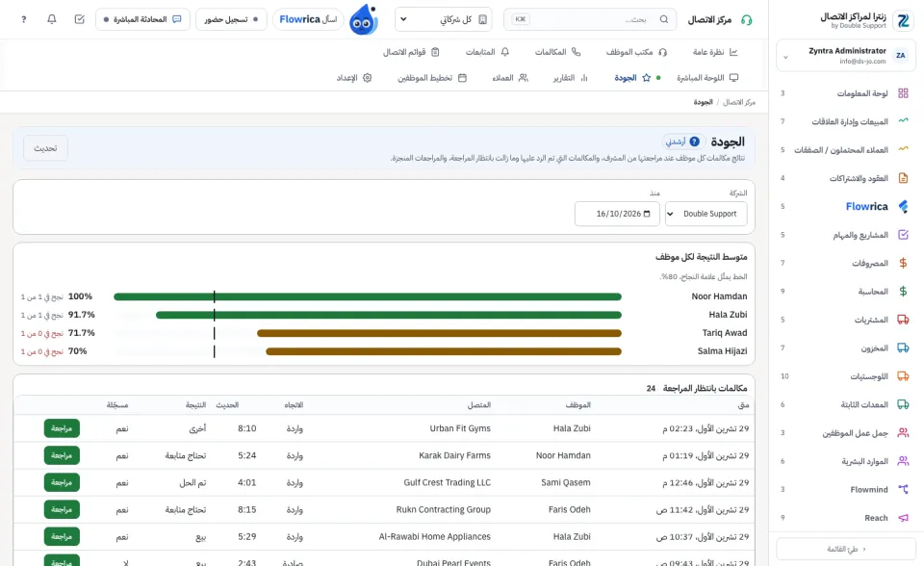Expand العملاء المحتملون / الصفقات sidebar section
This screenshot has width=924, height=566.
pos(846,150)
